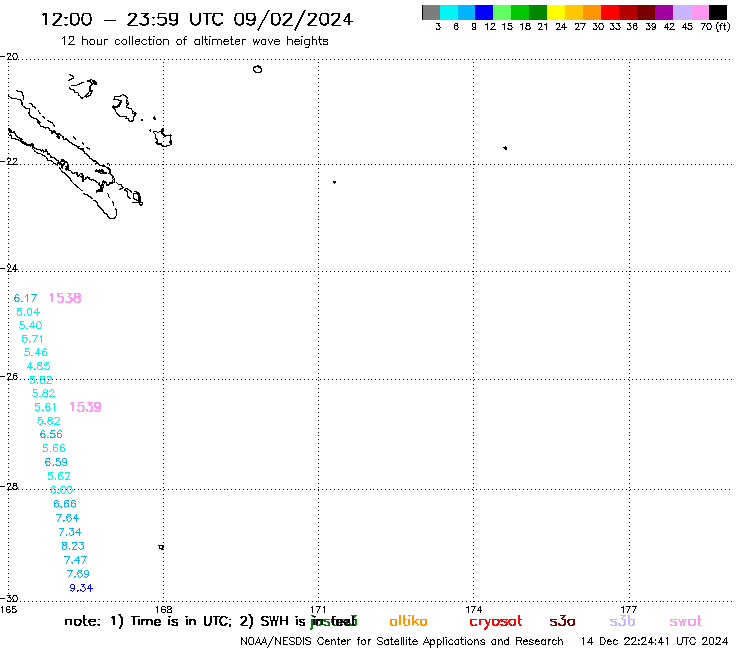
Task: Click the legend scale label '70 (ft)'
Action: click(715, 27)
